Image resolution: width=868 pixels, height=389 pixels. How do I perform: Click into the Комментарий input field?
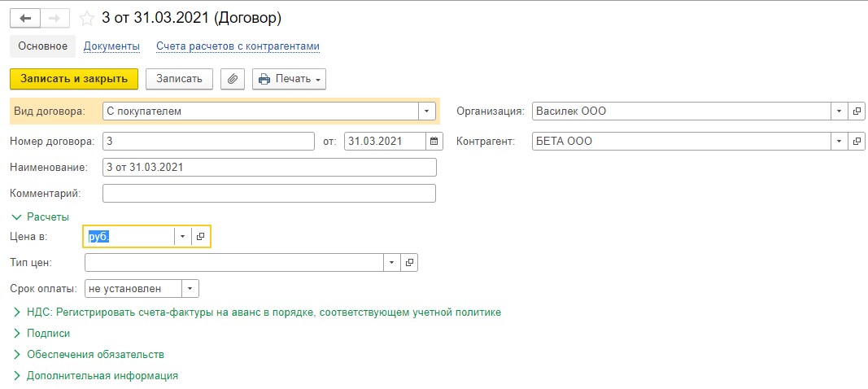(x=269, y=194)
